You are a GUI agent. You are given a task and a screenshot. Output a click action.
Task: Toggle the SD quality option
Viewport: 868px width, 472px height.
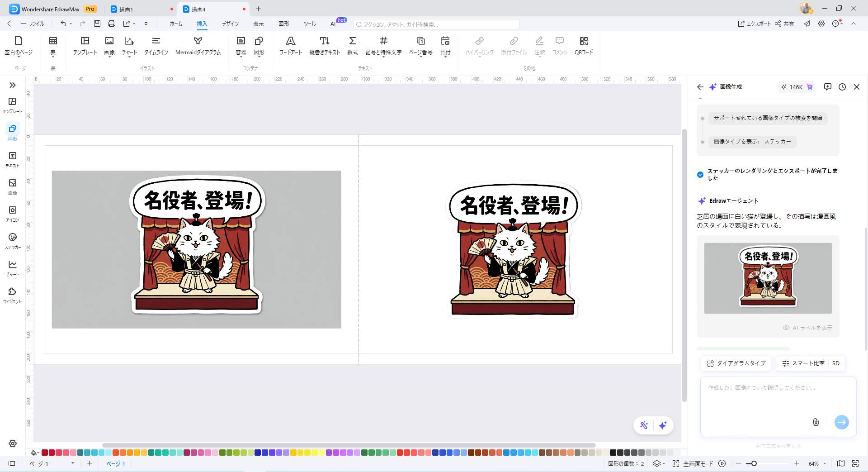click(x=835, y=363)
